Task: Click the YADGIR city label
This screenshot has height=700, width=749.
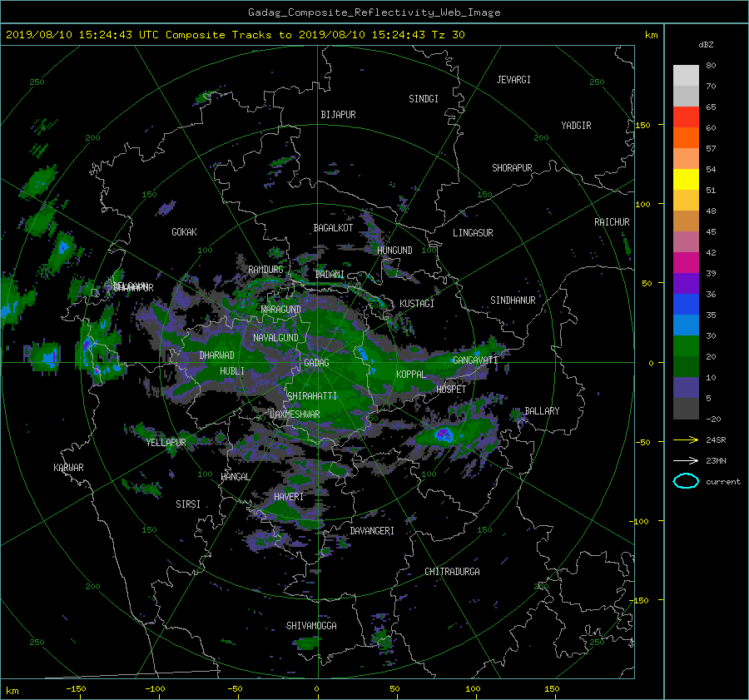Action: [576, 126]
